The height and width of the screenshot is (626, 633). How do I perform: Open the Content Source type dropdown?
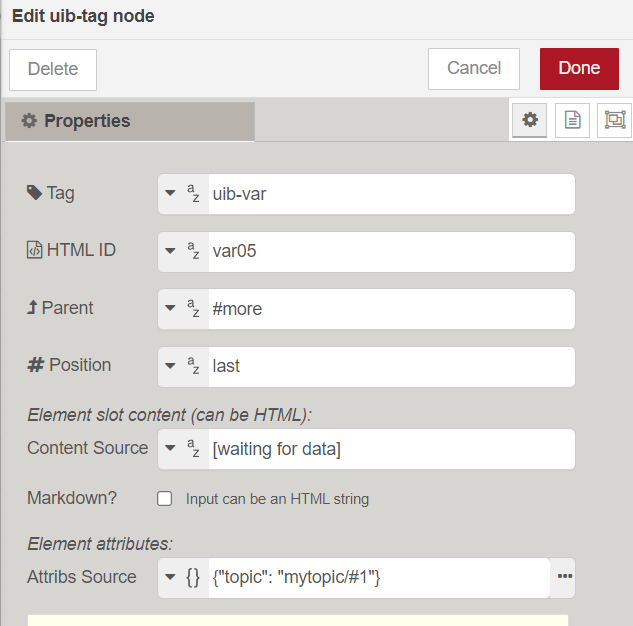tap(170, 449)
